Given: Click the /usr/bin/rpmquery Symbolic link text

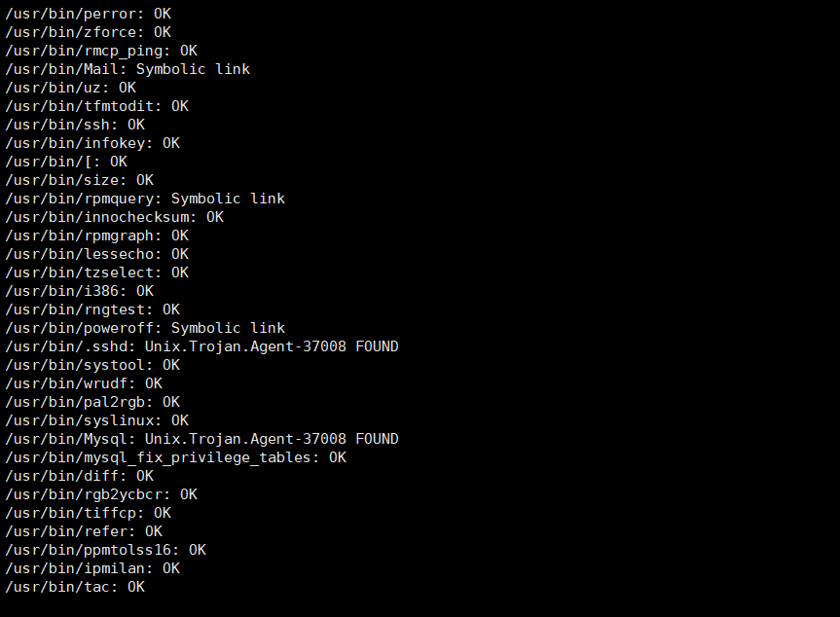Looking at the screenshot, I should 145,199.
